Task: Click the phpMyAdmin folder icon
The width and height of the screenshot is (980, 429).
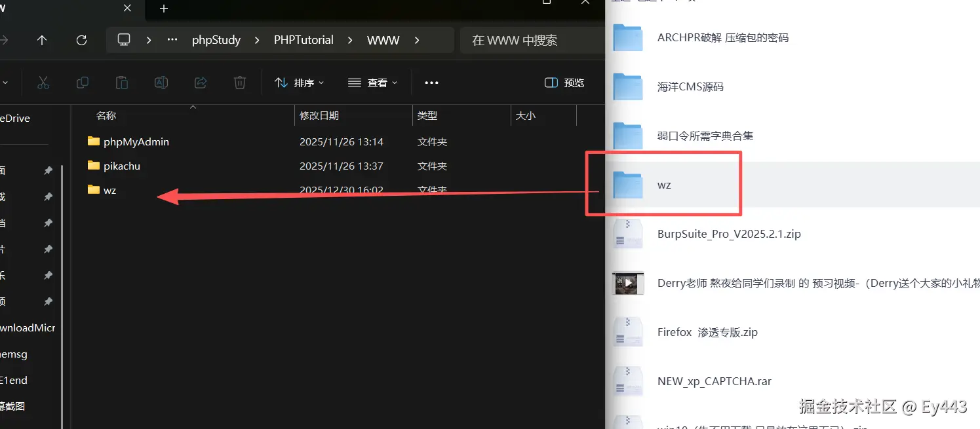Action: [x=93, y=141]
